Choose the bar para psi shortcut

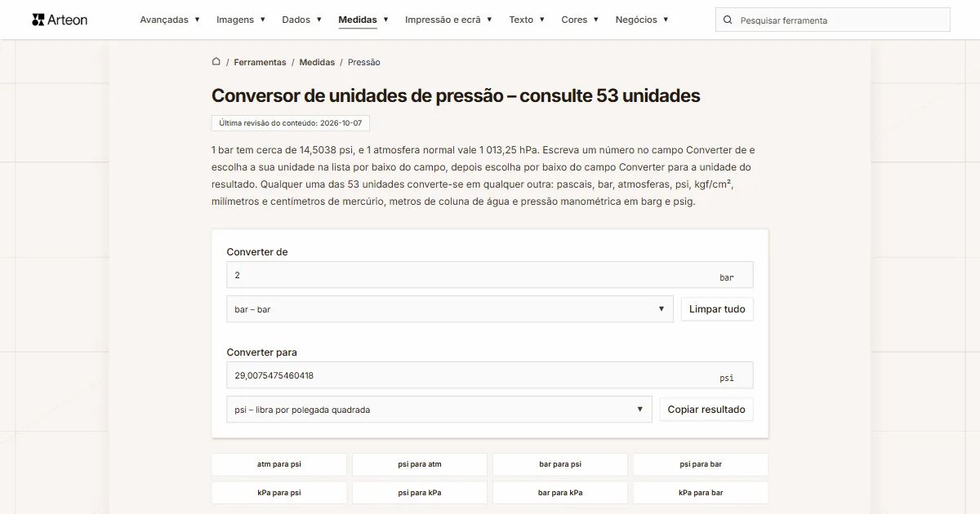pos(560,464)
